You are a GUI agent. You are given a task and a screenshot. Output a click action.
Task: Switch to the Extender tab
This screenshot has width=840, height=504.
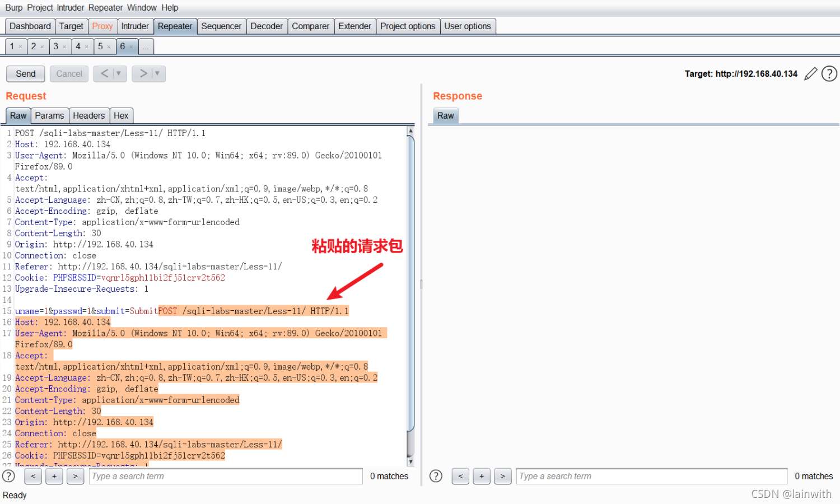[x=354, y=26]
